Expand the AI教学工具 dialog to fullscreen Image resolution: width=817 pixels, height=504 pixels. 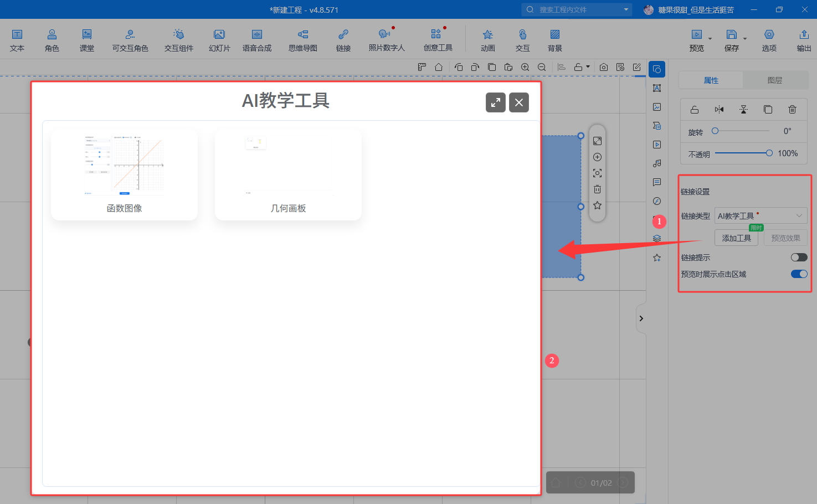[495, 102]
